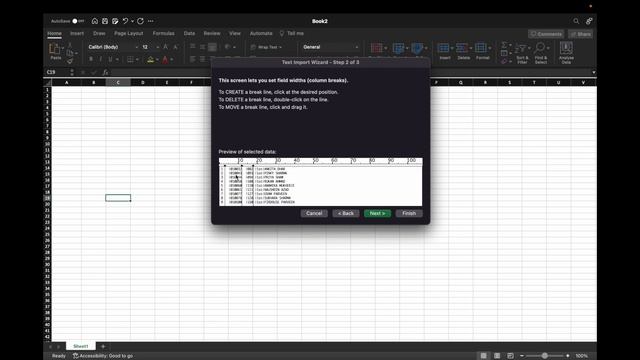Click the AutoSum sigma icon
Screen dimensions: 640x360
pyautogui.click(x=504, y=45)
